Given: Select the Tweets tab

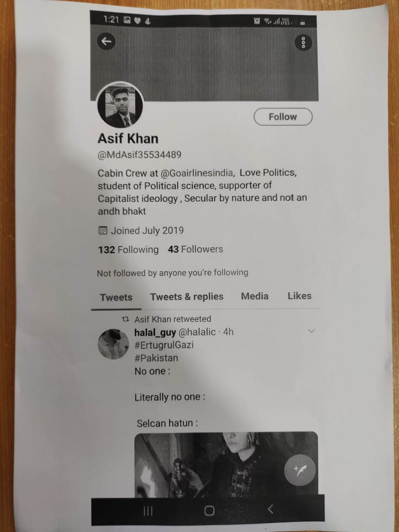Looking at the screenshot, I should 116,297.
